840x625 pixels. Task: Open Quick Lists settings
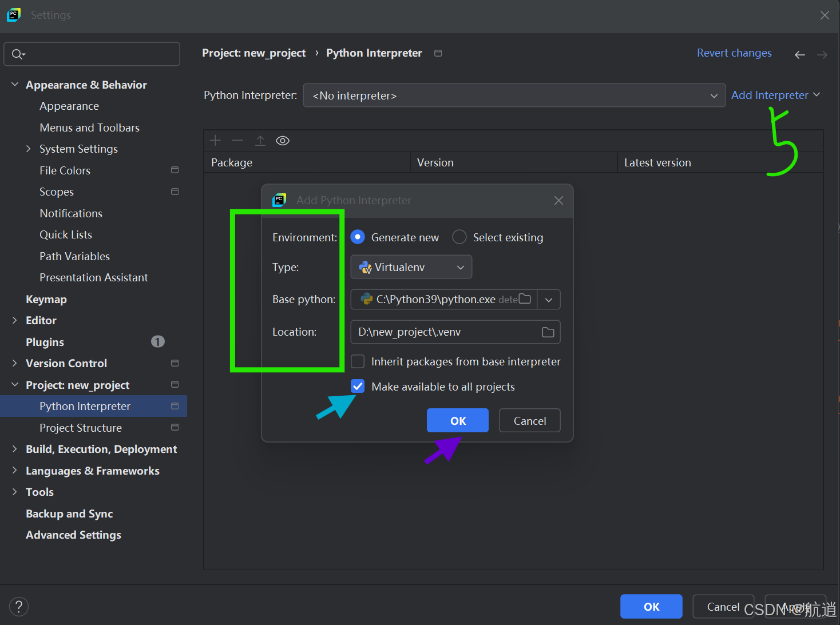coord(66,234)
